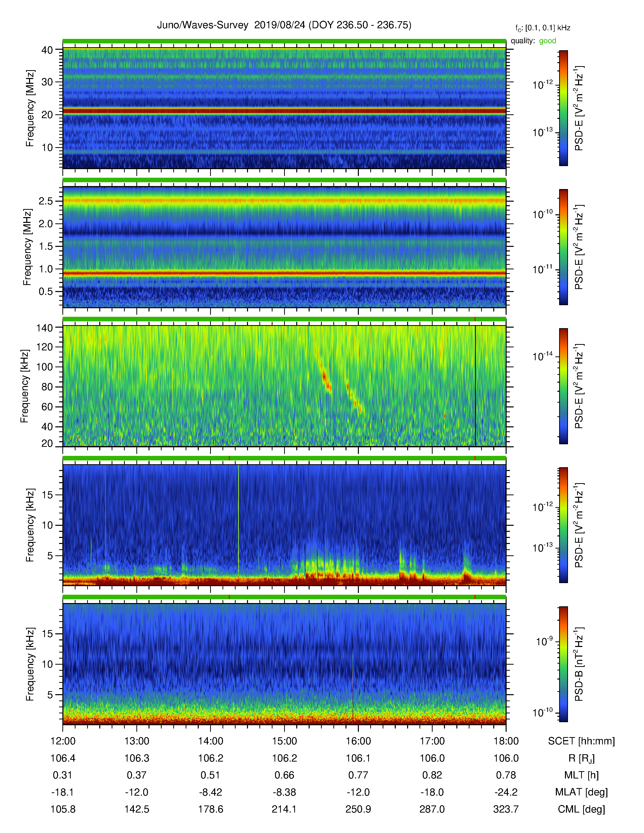Click the 12:00 SCET time label
This screenshot has width=644, height=833.
point(63,741)
